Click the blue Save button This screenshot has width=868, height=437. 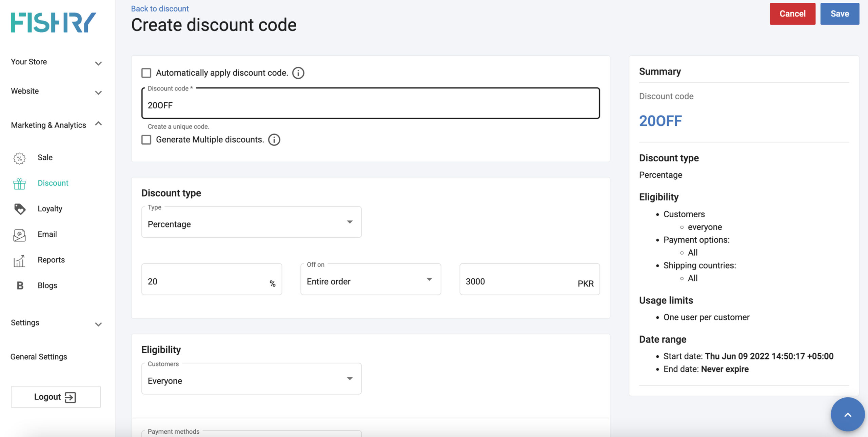coord(839,14)
